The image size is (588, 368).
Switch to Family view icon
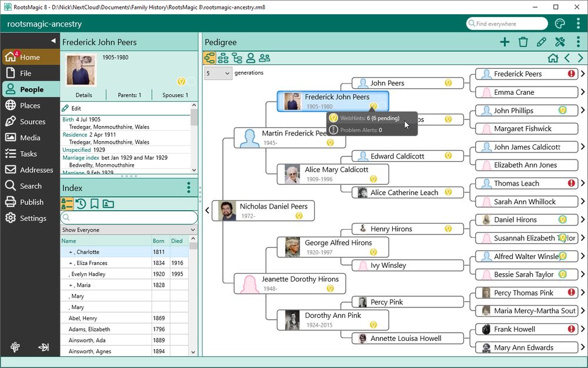point(223,58)
